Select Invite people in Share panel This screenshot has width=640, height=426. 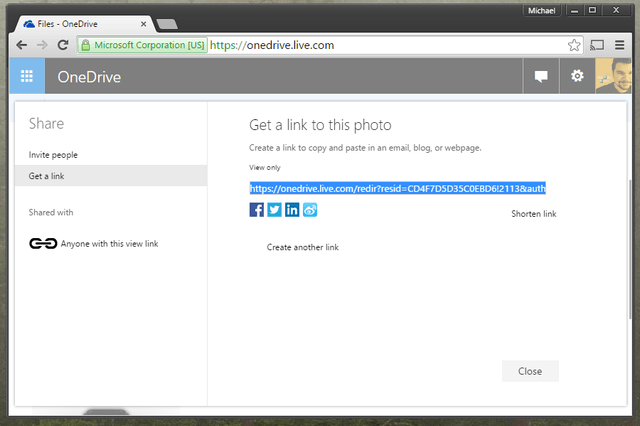[53, 155]
